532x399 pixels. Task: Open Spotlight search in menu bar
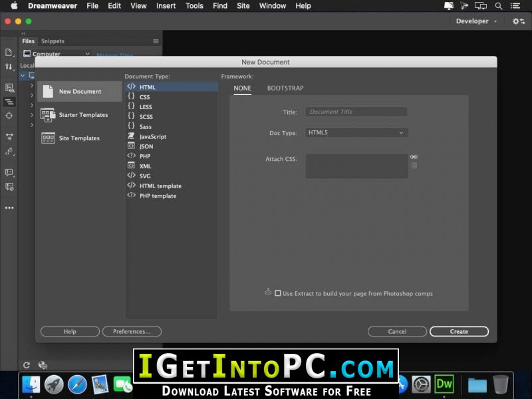pyautogui.click(x=498, y=6)
